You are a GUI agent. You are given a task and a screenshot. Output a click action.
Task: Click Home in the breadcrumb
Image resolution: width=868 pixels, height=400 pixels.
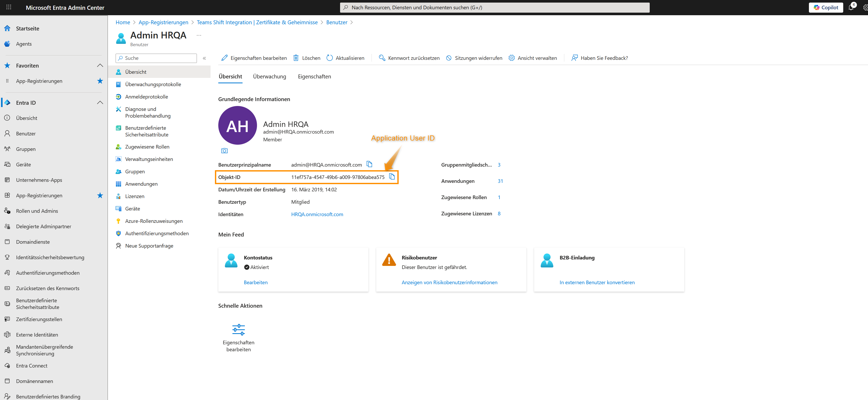123,22
